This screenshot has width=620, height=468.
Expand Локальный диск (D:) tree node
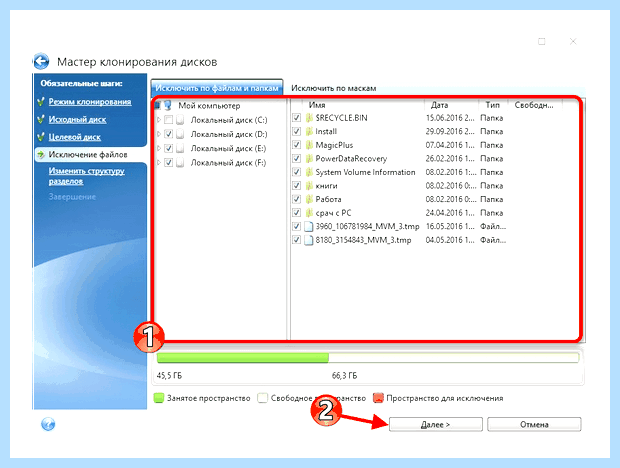pyautogui.click(x=159, y=134)
